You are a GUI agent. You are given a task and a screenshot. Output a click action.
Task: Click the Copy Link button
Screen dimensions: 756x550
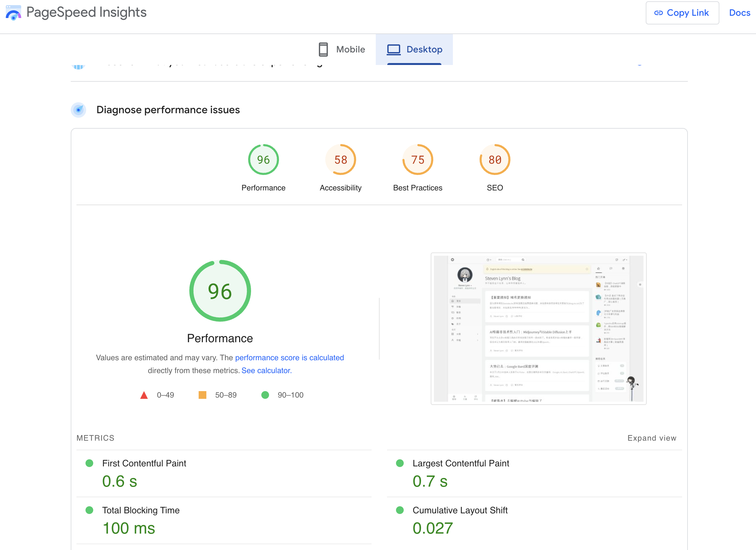(x=682, y=13)
